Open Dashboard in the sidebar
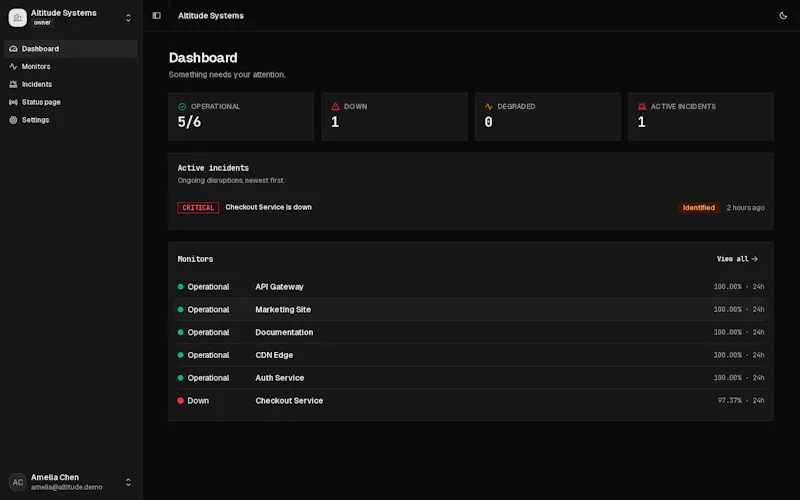 [70, 49]
